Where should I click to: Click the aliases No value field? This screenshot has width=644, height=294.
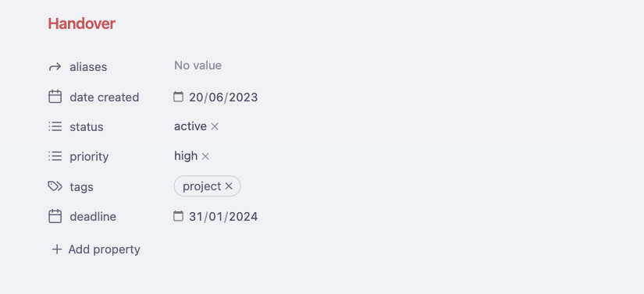point(198,66)
